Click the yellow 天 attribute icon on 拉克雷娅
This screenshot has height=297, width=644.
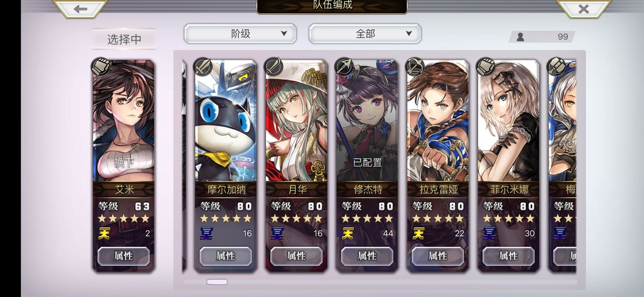(419, 234)
